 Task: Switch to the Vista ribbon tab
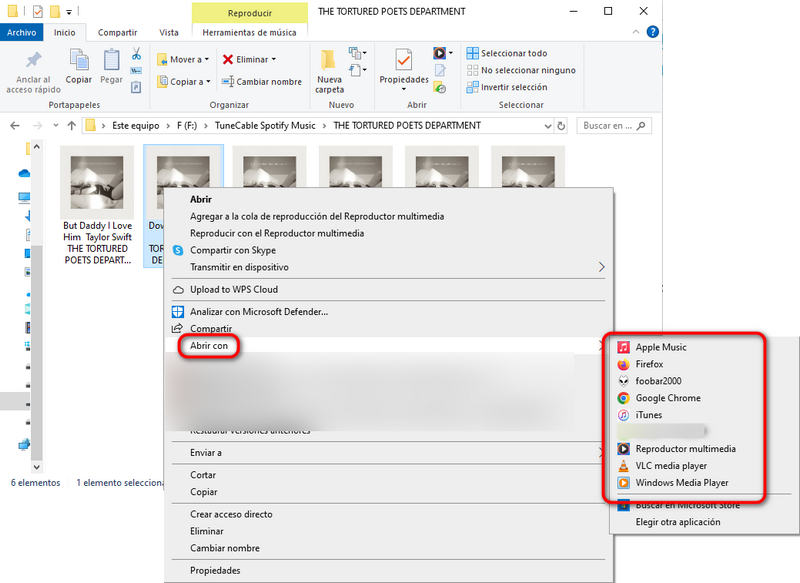coord(169,33)
